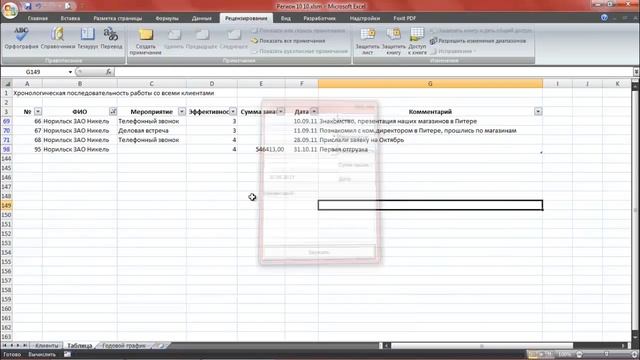Undo the last action in Quick Access toolbar
The image size is (640, 360).
(39, 6)
